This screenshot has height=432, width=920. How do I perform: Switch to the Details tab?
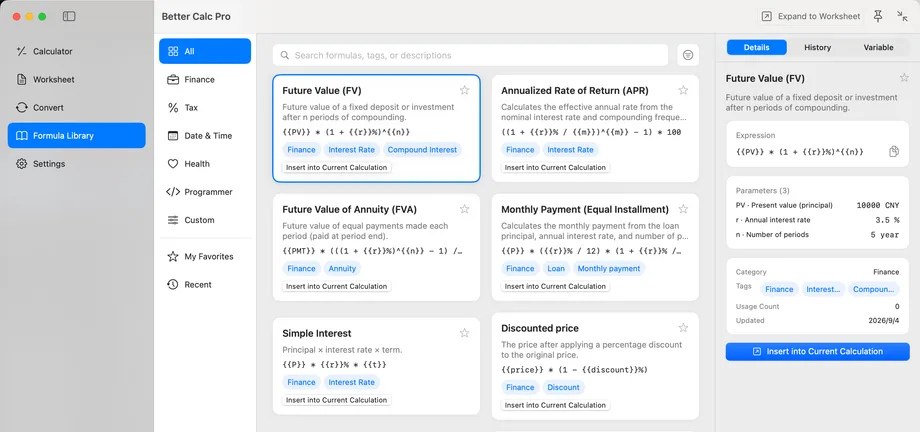756,48
